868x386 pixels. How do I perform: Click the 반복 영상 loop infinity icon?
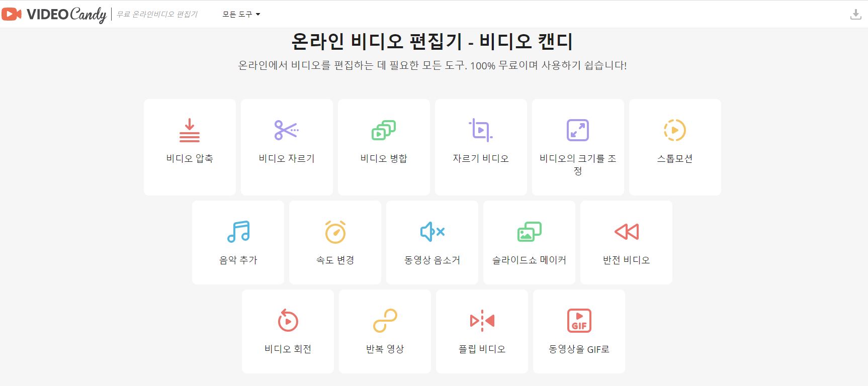385,321
